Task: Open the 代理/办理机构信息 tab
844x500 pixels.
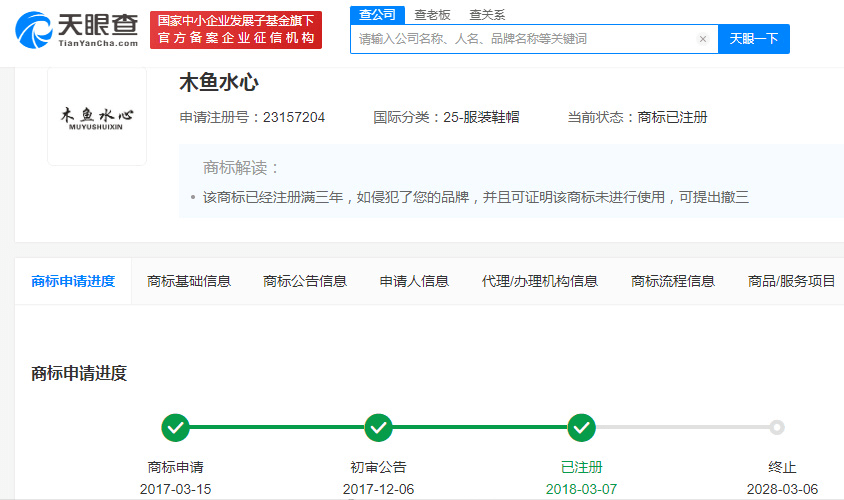Action: (x=540, y=281)
